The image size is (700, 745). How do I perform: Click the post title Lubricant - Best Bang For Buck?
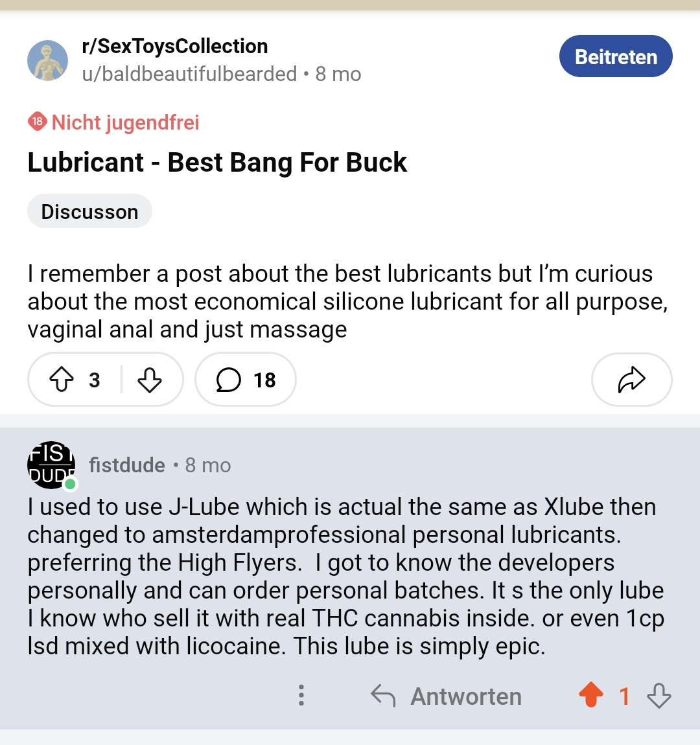(x=217, y=162)
